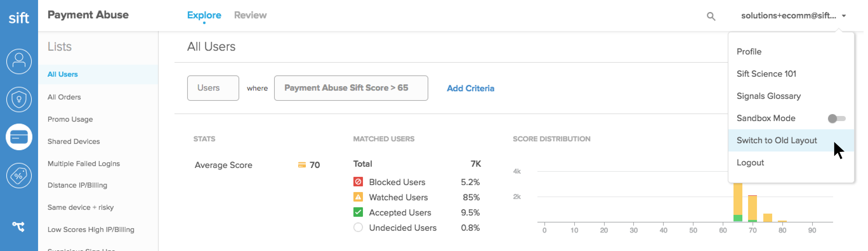Open the Payment Abuse Sift Score criteria

pyautogui.click(x=351, y=88)
